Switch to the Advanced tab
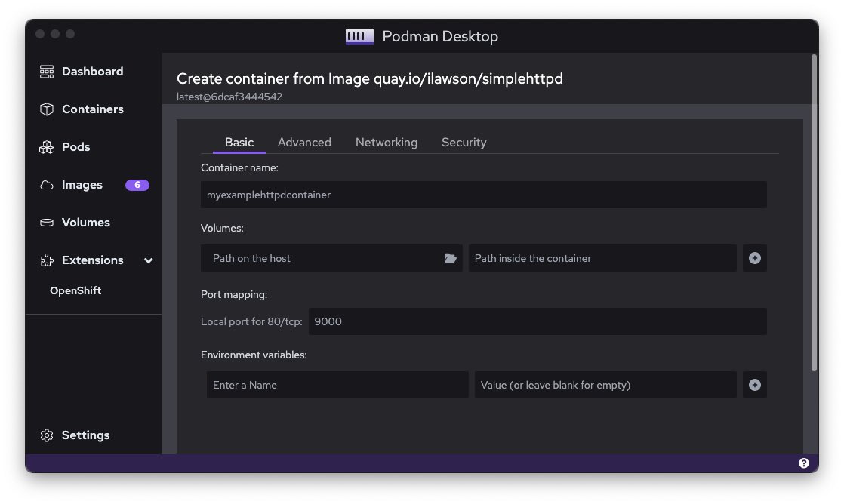The height and width of the screenshot is (504, 844). click(304, 143)
